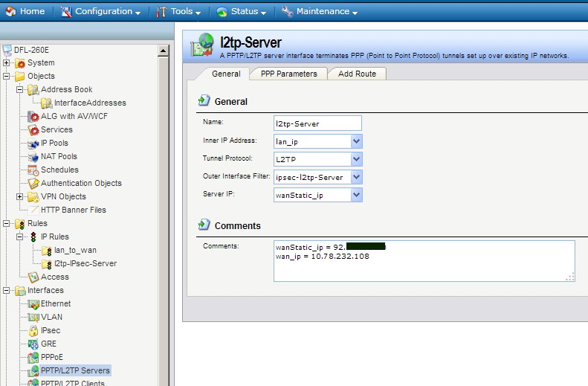The image size is (588, 386).
Task: Click the VPN Objects folder icon
Action: [x=33, y=197]
